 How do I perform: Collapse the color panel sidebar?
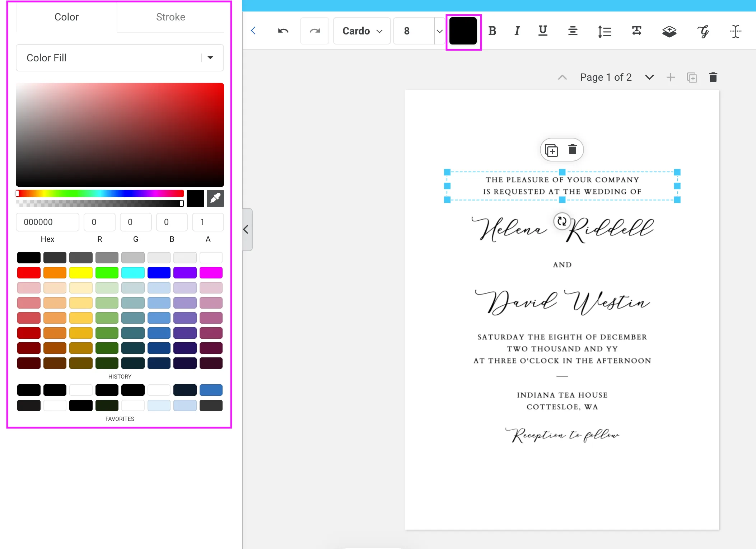pos(246,229)
